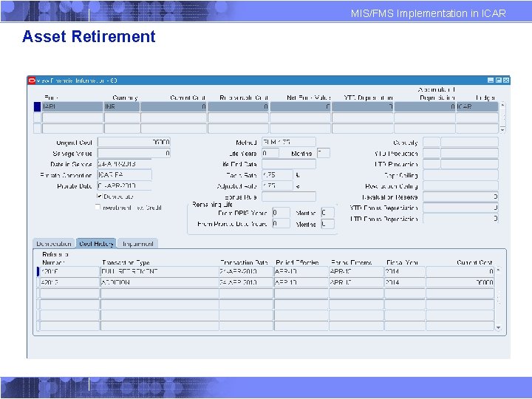Click the Revaluation Ceiling field
The width and height of the screenshot is (532, 399).
[x=461, y=186]
